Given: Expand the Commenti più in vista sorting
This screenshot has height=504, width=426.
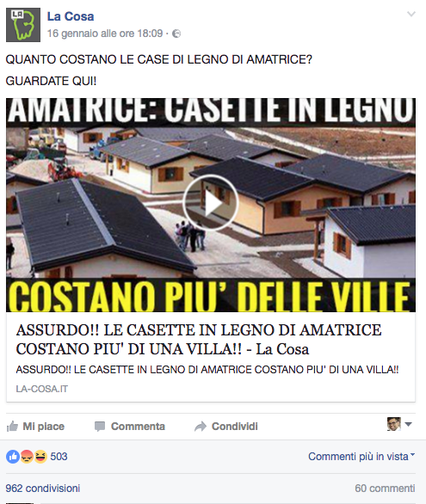Looking at the screenshot, I should click(x=361, y=457).
